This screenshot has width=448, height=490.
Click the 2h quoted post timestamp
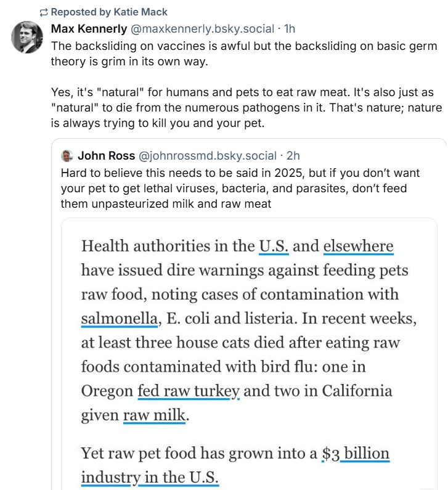[x=293, y=155]
